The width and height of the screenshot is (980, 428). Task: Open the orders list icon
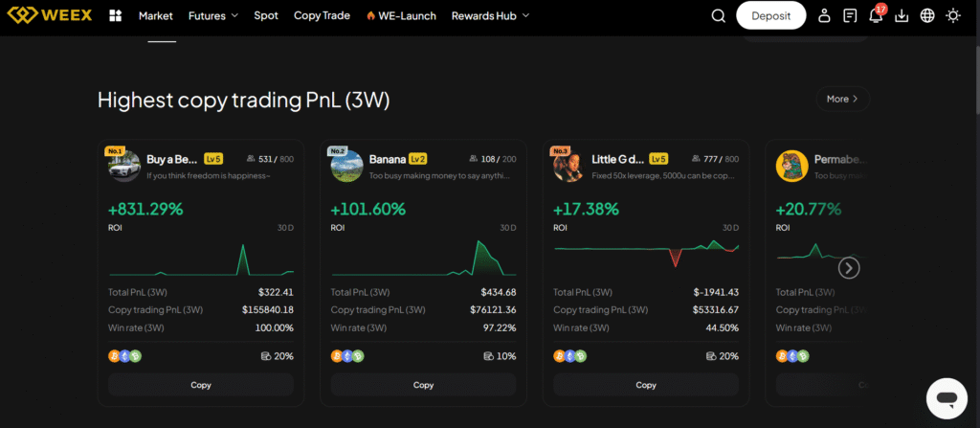[850, 15]
